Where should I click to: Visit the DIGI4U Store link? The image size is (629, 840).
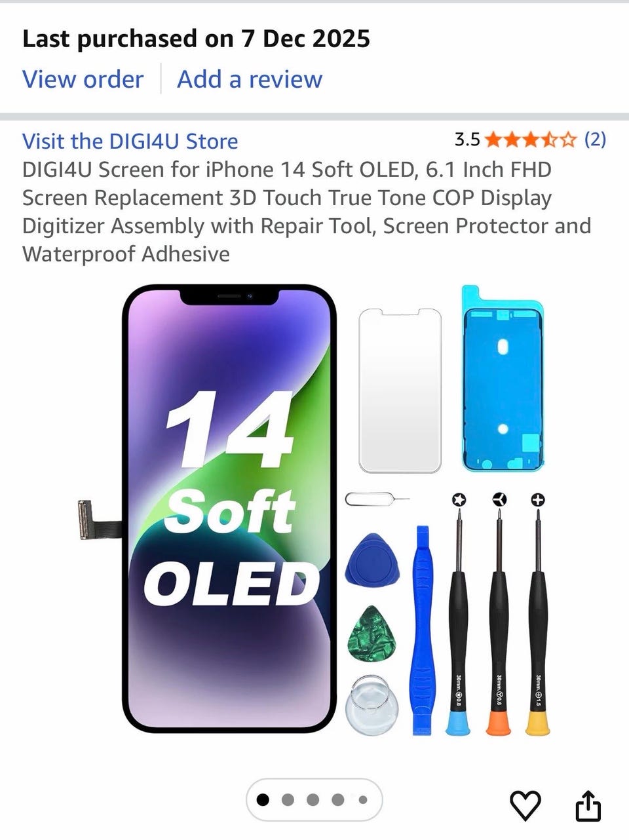click(130, 141)
